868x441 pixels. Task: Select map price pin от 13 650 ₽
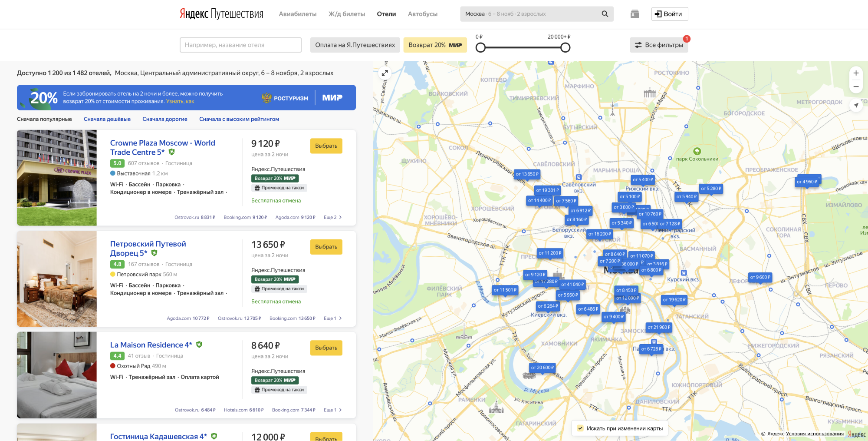click(x=527, y=174)
